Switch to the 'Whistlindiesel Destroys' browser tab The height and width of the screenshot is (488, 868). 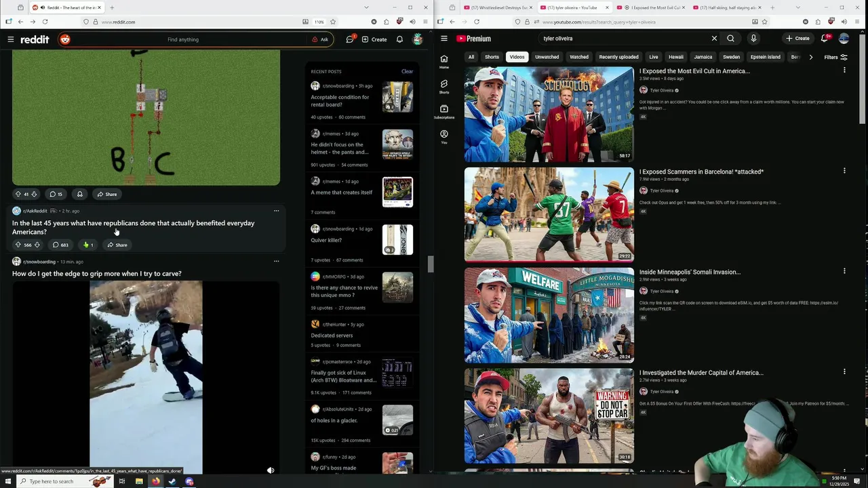click(x=496, y=7)
